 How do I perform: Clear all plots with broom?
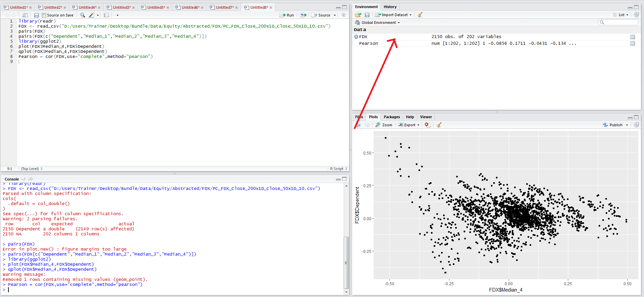439,125
